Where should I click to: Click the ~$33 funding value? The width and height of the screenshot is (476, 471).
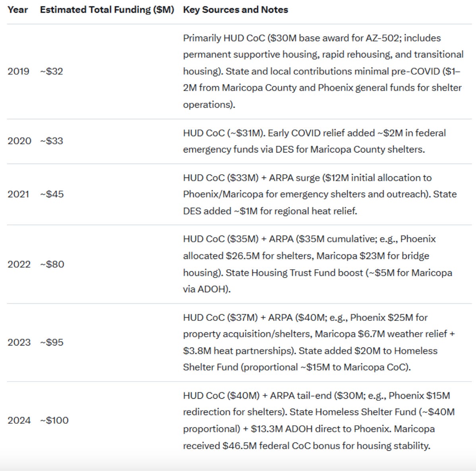point(52,141)
